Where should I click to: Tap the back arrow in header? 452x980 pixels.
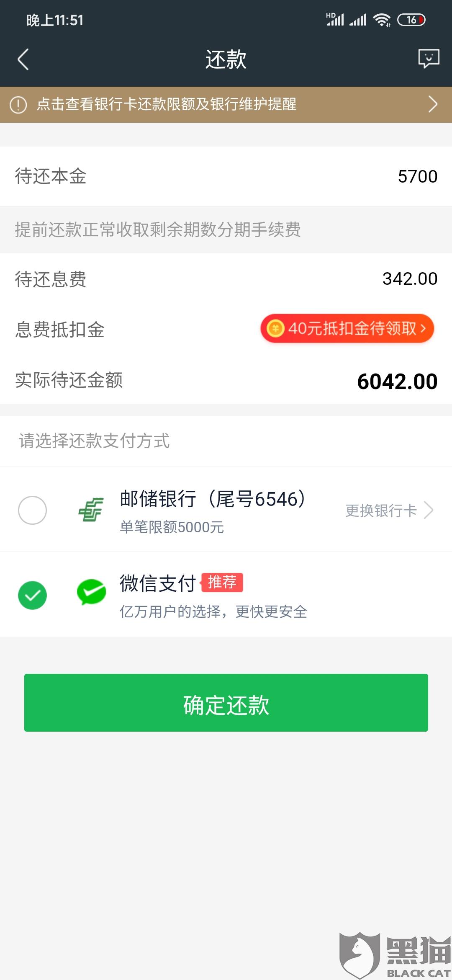tap(23, 59)
